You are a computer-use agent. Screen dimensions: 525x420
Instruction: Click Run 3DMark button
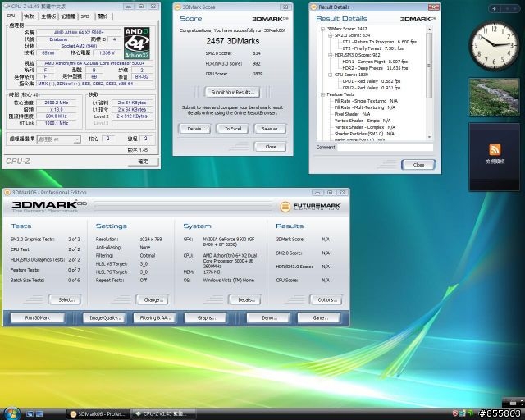click(x=38, y=317)
